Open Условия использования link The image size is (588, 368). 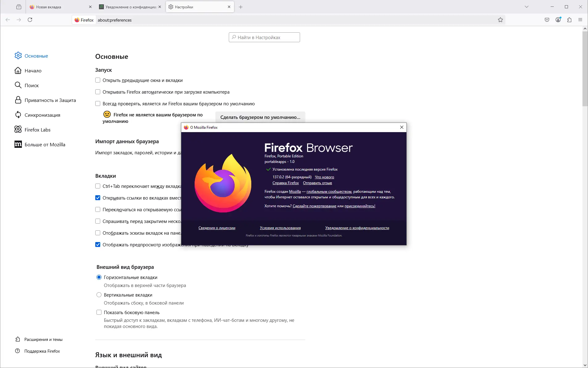click(x=280, y=228)
